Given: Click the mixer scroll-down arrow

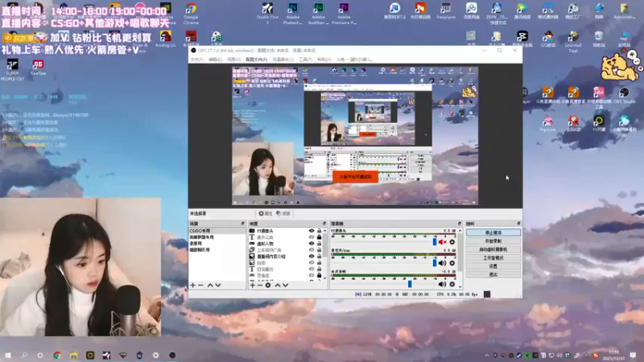Looking at the screenshot, I should pyautogui.click(x=460, y=286).
